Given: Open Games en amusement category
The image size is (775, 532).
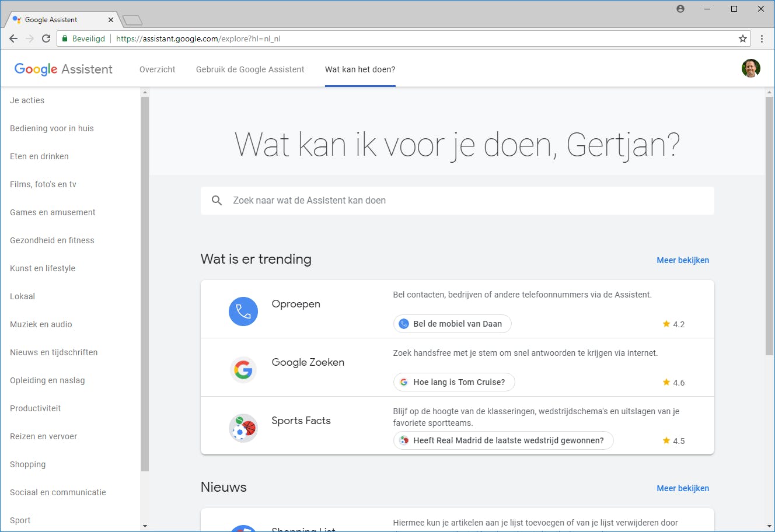Looking at the screenshot, I should pos(53,212).
